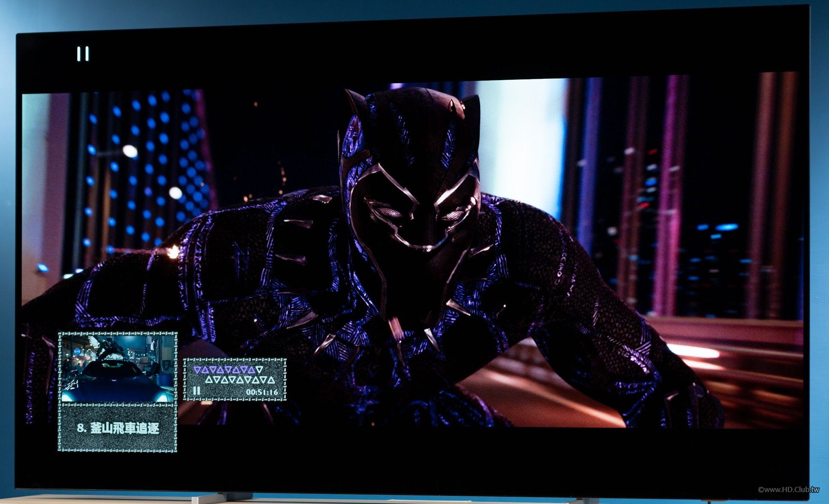829x504 pixels.
Task: Click the 00:51:16 elapsed time readout
Action: [262, 392]
